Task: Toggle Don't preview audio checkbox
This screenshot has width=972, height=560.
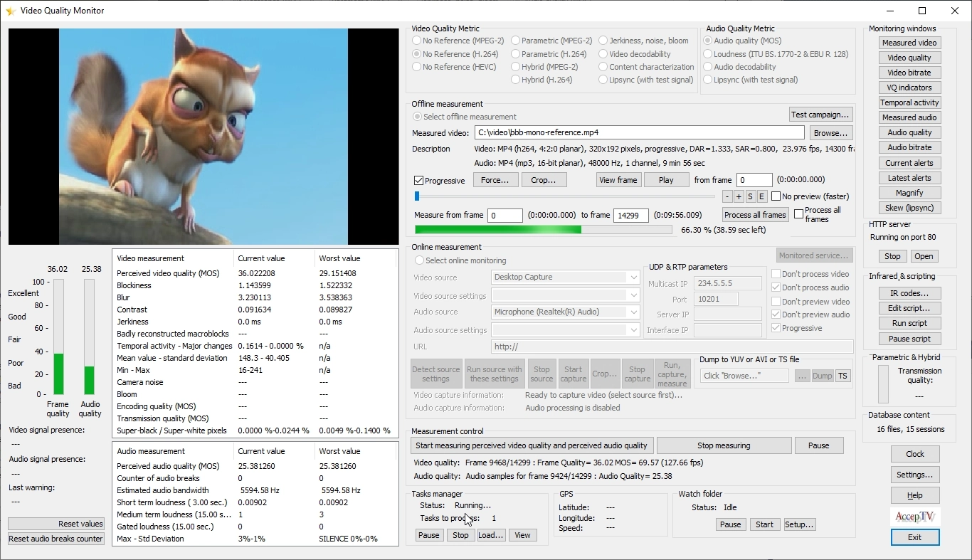Action: pos(776,315)
